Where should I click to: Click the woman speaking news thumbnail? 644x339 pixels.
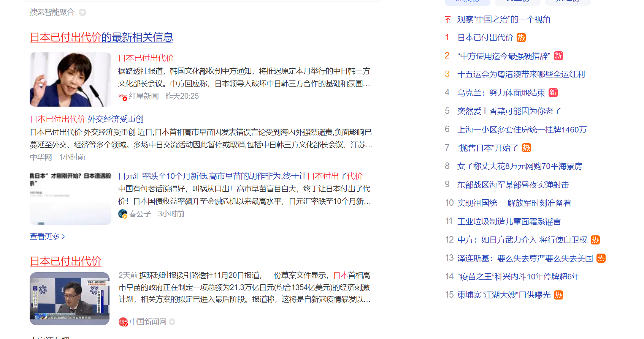70,79
